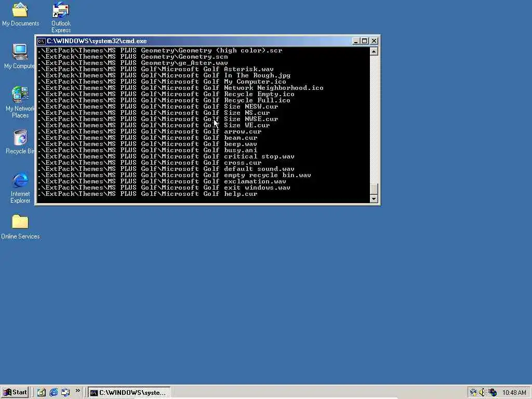Viewport: 532px width, 399px height.
Task: Select the Outlook Express desktop shortcut
Action: pyautogui.click(x=61, y=17)
